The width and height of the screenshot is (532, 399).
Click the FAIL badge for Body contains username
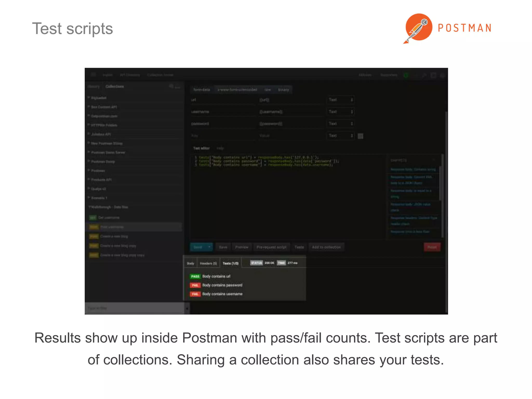(x=195, y=294)
